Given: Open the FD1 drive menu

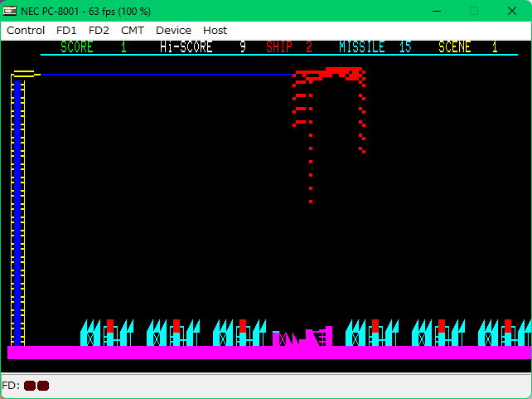Looking at the screenshot, I should click(x=66, y=30).
